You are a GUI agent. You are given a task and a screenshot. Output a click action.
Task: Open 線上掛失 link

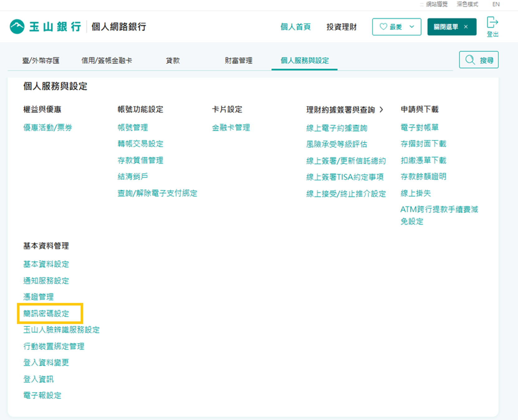[416, 193]
